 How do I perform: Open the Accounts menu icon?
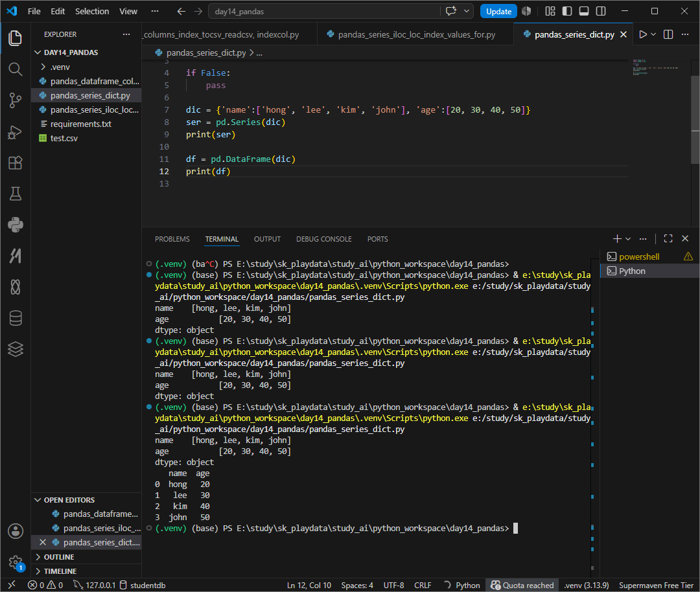click(x=15, y=531)
